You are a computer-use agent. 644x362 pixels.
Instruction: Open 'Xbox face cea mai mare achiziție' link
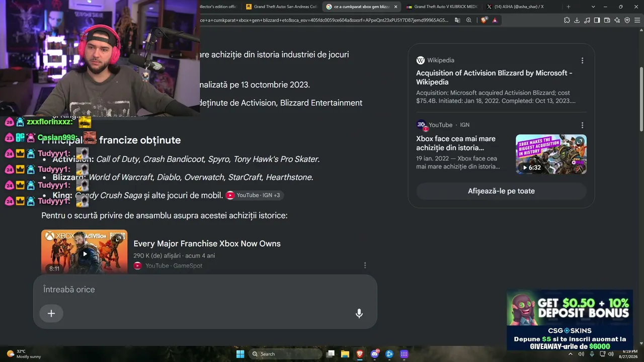[x=456, y=143]
